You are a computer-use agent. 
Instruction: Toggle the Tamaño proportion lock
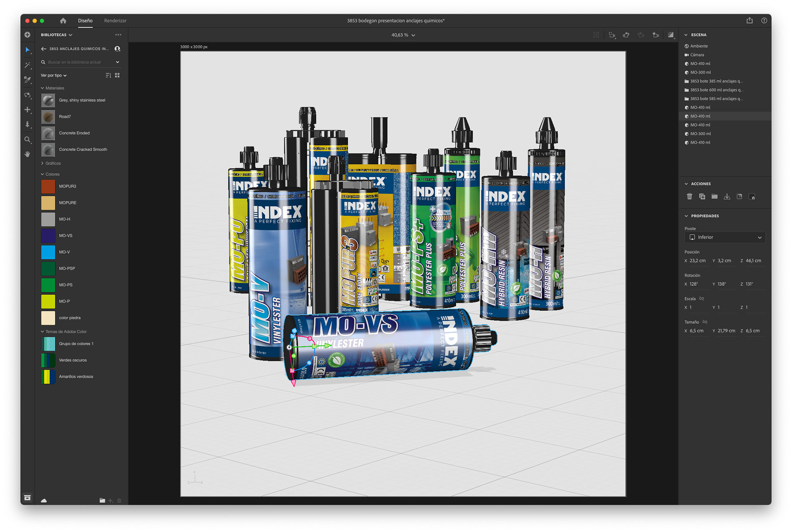point(705,322)
